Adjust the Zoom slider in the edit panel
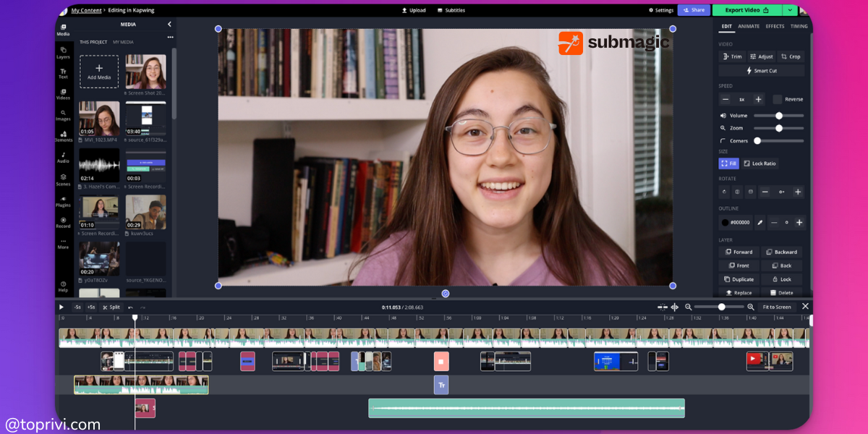 (779, 128)
